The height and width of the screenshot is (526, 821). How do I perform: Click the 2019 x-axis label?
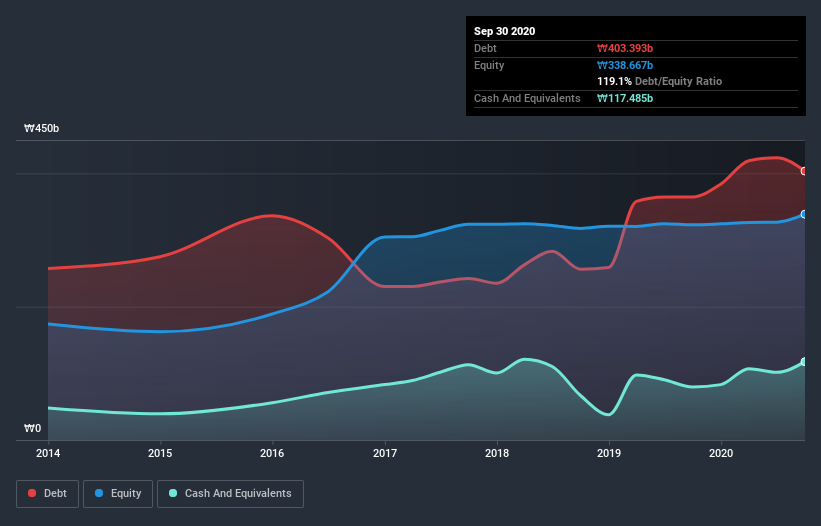[x=609, y=453]
